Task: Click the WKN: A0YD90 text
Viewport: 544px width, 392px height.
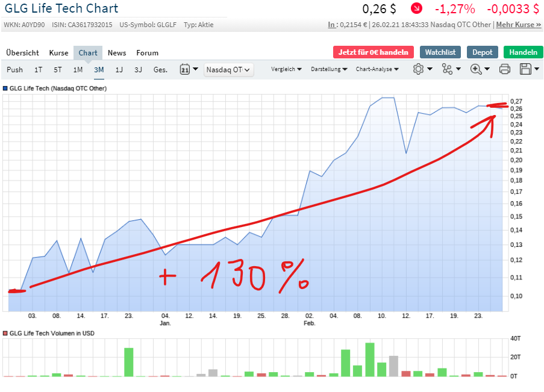Action: [24, 25]
